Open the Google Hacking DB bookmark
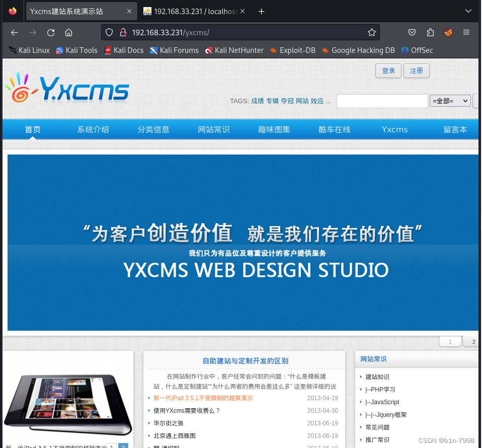The height and width of the screenshot is (448, 482). 358,50
